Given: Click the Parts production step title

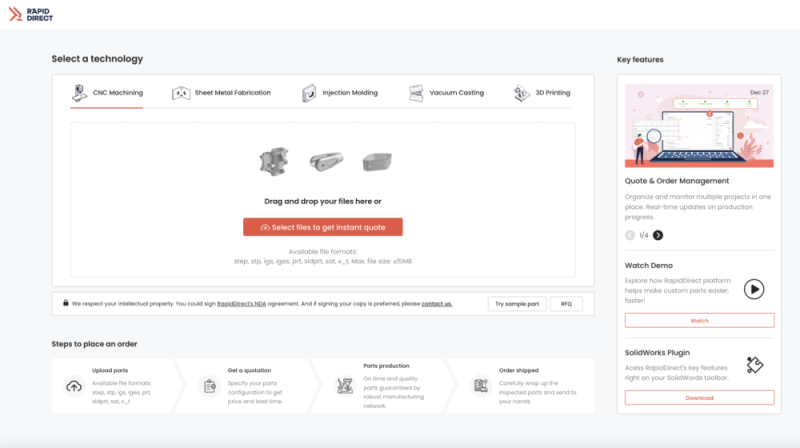Looking at the screenshot, I should click(x=386, y=366).
